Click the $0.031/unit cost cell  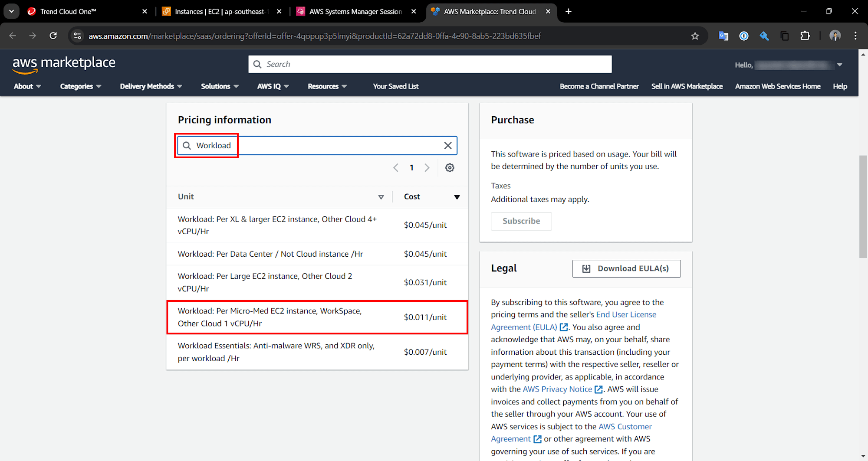pos(425,282)
